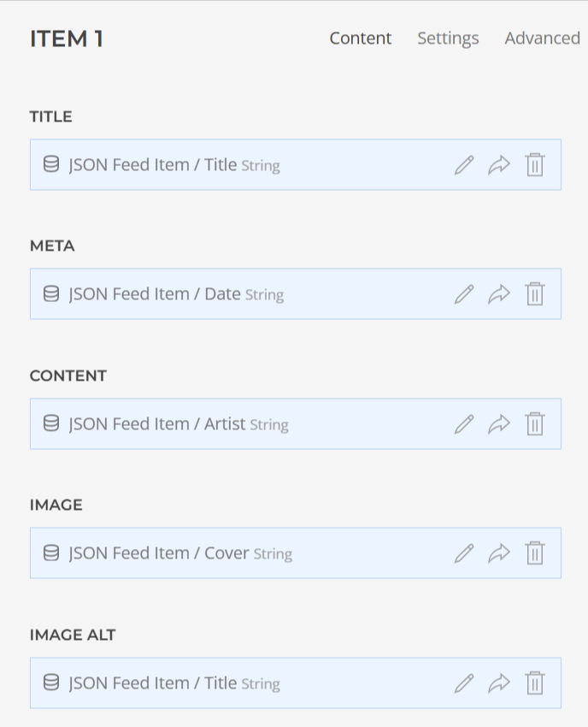Click database icon in Image field

[51, 553]
